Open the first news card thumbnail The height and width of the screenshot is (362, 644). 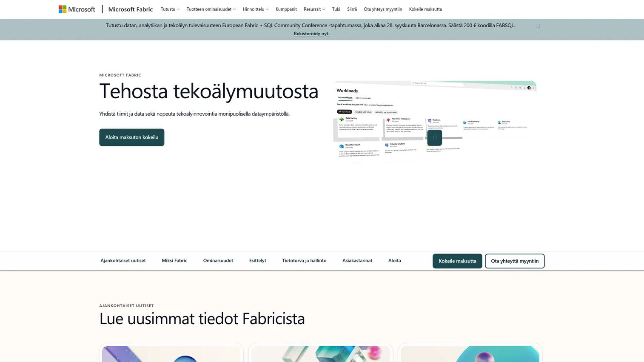point(171,353)
